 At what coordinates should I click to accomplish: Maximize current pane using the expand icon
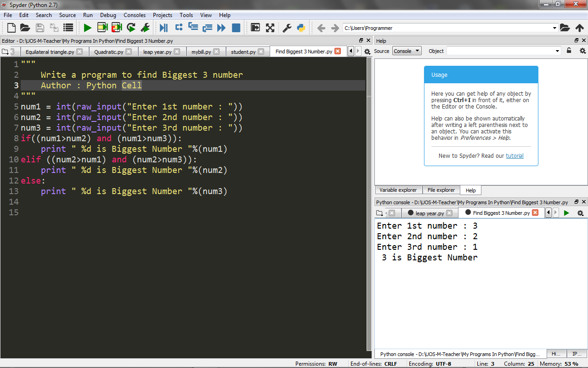point(271,28)
